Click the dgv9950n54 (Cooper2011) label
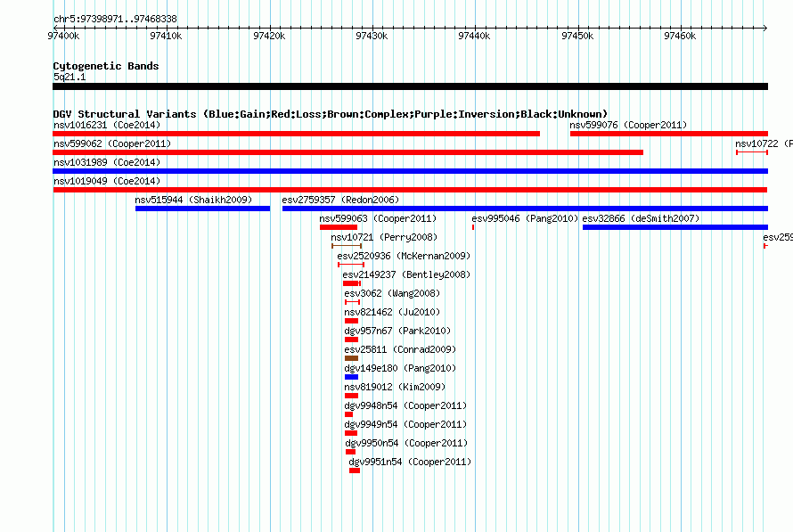Image resolution: width=793 pixels, height=532 pixels. pos(406,443)
